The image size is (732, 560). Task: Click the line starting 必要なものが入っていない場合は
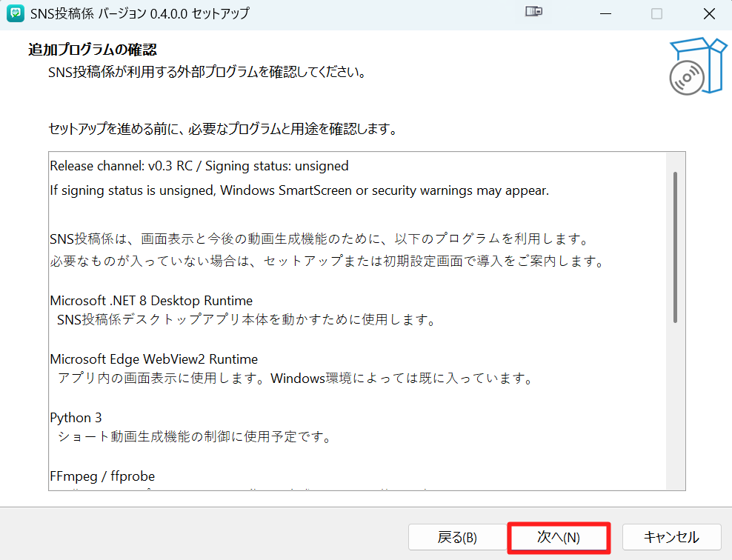click(327, 261)
